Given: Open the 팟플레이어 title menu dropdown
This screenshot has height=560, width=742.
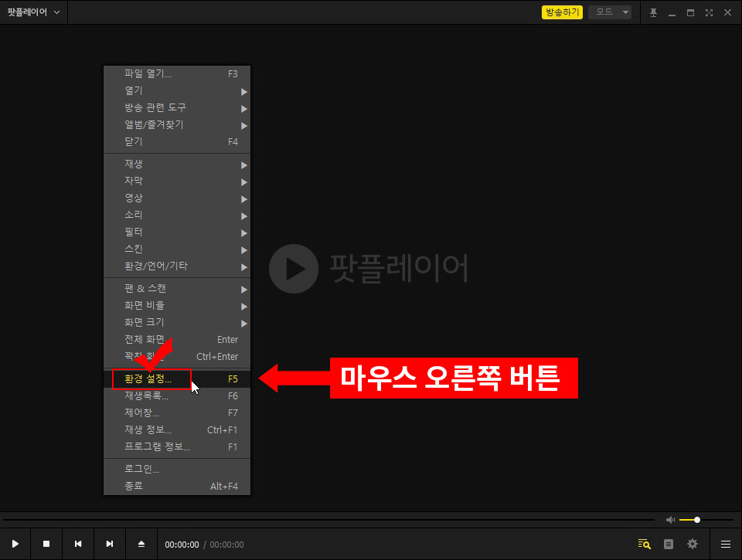Looking at the screenshot, I should [x=33, y=12].
